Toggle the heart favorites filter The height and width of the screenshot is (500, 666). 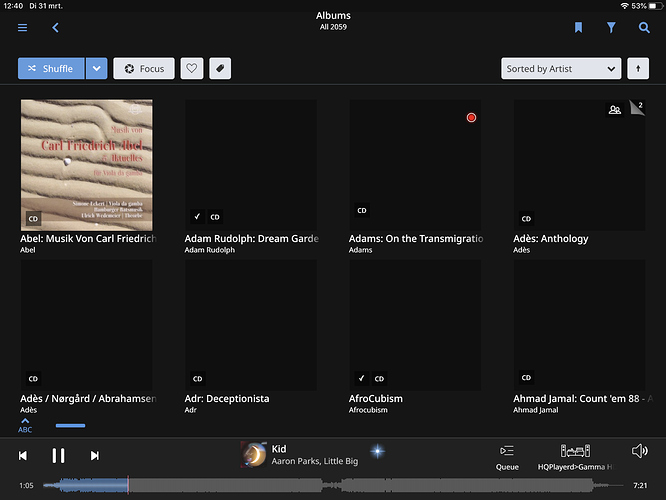click(x=192, y=68)
